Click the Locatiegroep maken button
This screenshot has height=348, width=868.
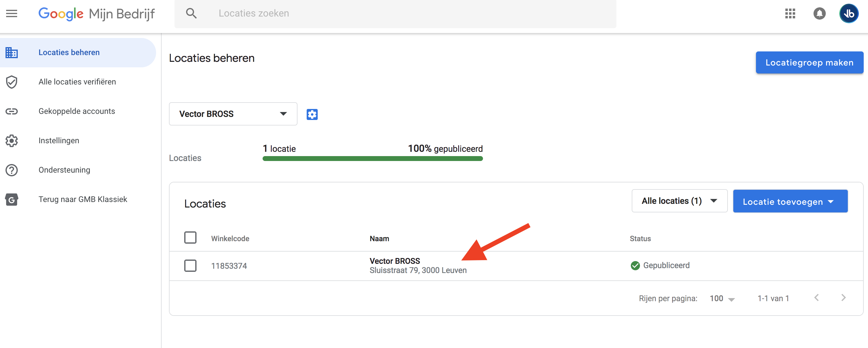809,63
